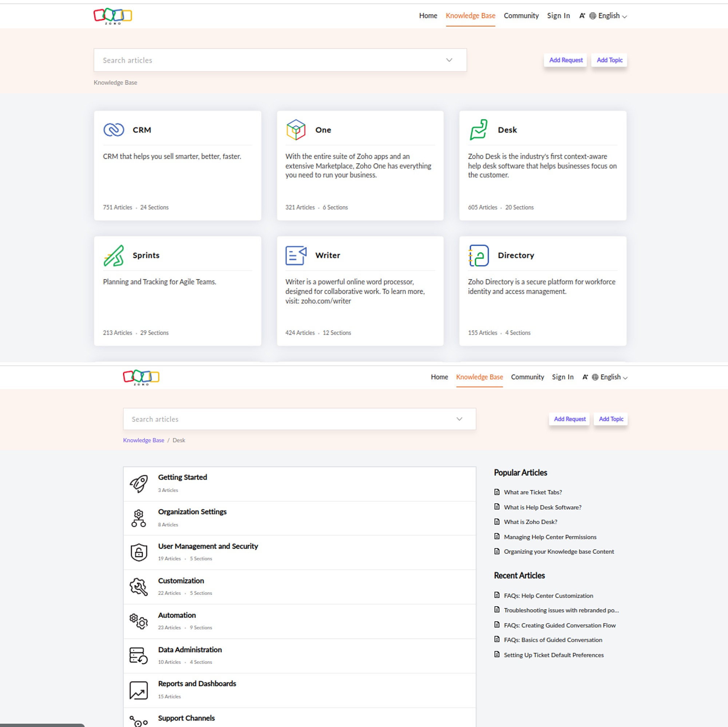
Task: Click the CRM product icon
Action: (113, 129)
